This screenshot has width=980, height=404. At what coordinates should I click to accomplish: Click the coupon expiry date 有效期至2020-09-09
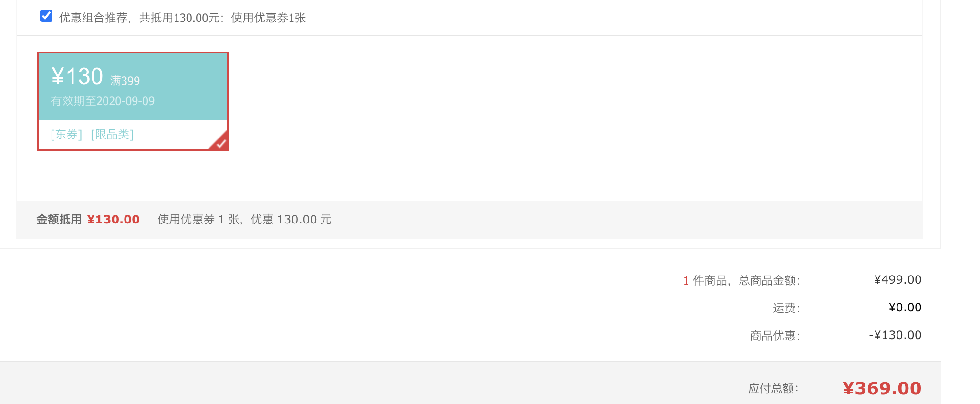click(103, 101)
